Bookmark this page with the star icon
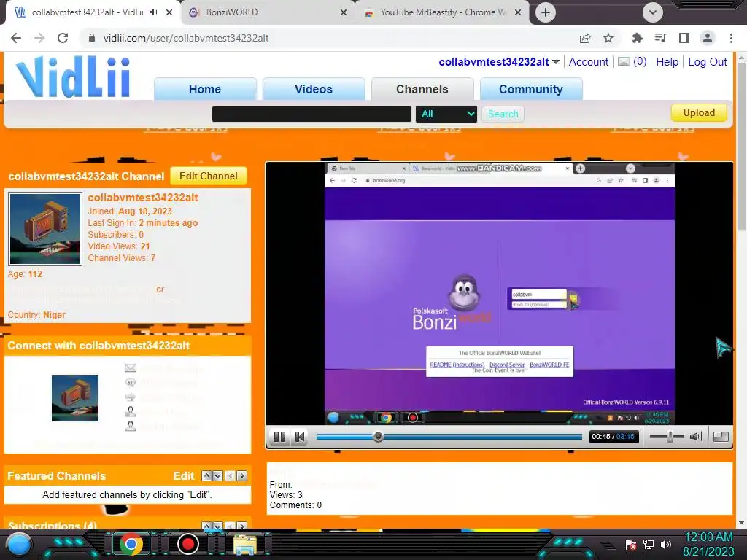 pos(608,38)
